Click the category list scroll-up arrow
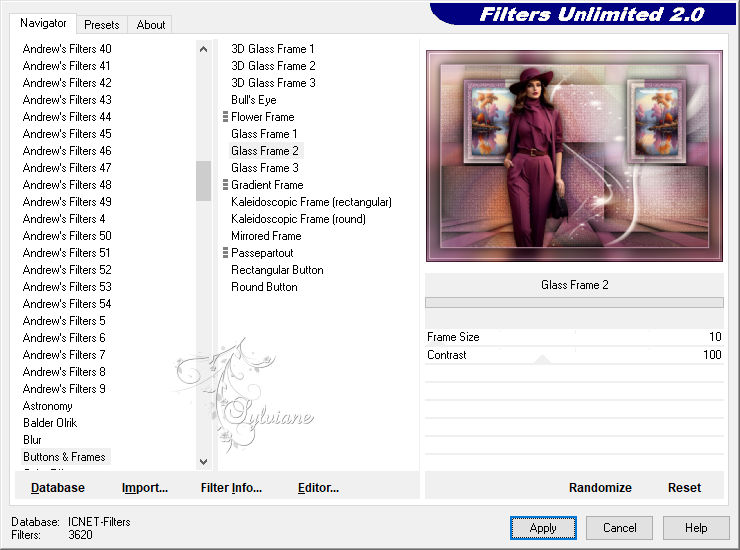 203,49
